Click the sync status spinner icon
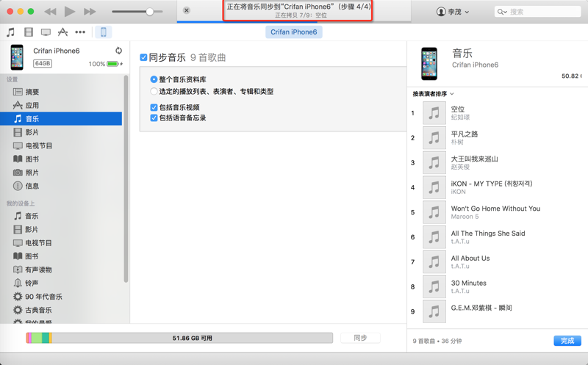The width and height of the screenshot is (588, 365). click(118, 51)
